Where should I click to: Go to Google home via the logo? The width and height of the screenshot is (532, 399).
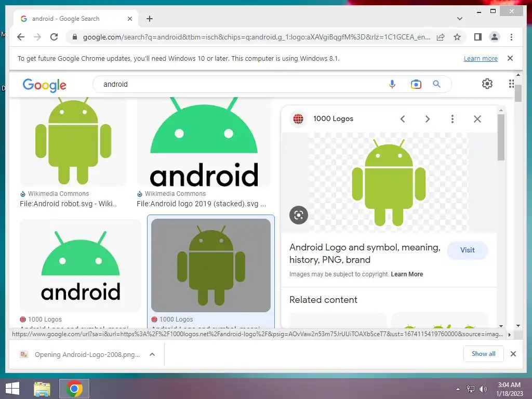(45, 85)
